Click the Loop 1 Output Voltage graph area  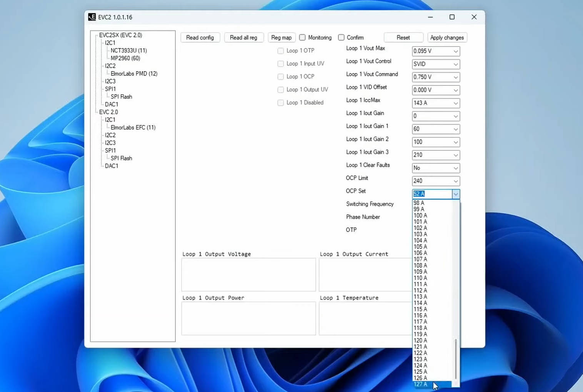tap(248, 275)
